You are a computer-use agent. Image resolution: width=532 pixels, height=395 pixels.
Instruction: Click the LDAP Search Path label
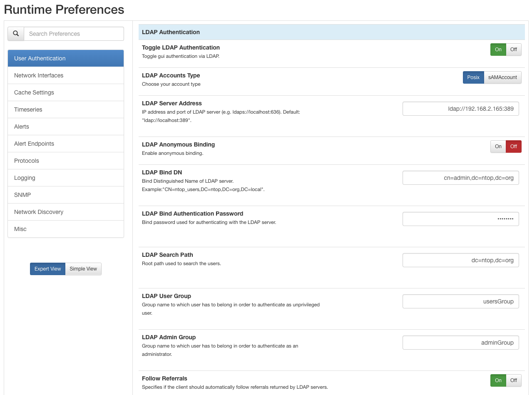pos(167,255)
